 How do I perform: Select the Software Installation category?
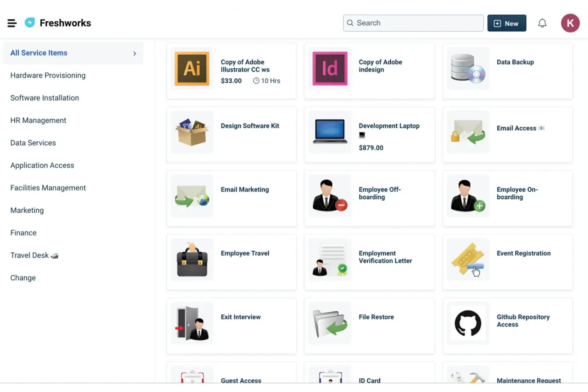point(44,98)
